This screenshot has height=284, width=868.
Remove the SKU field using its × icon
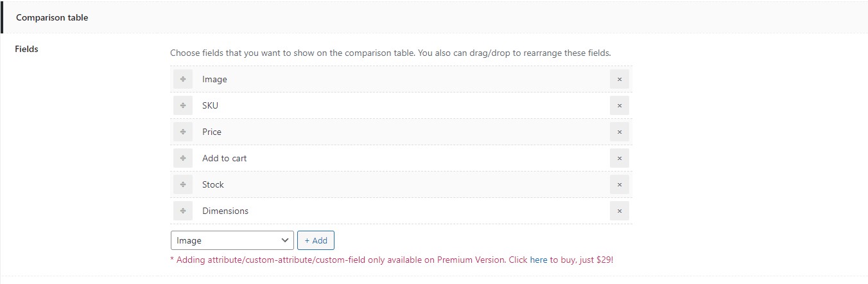point(620,105)
